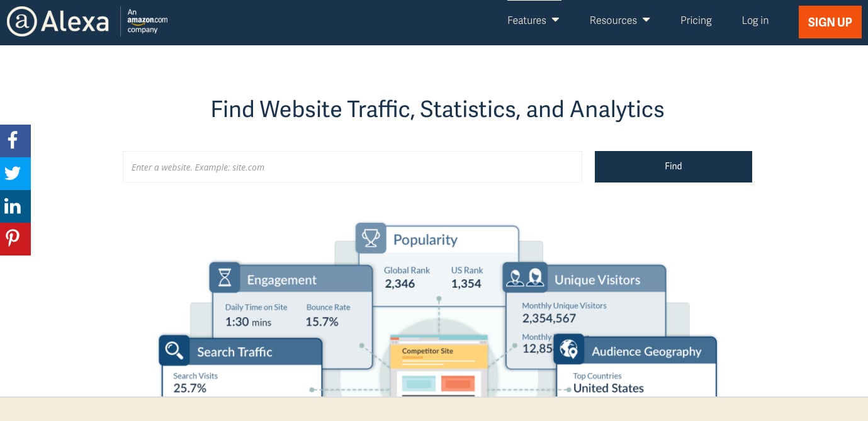868x421 pixels.
Task: Click the trophy icon beside Popularity
Action: pos(371,238)
